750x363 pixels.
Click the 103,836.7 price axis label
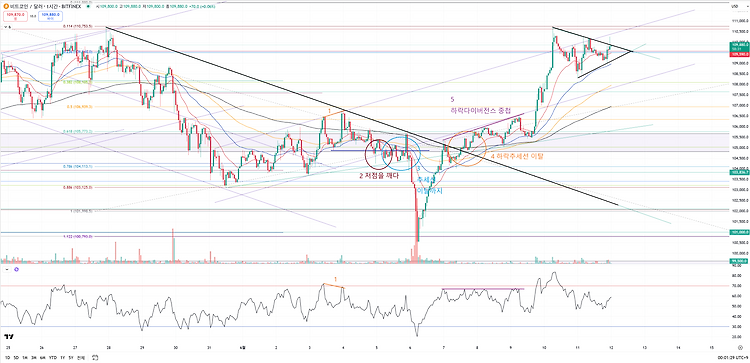click(x=739, y=171)
